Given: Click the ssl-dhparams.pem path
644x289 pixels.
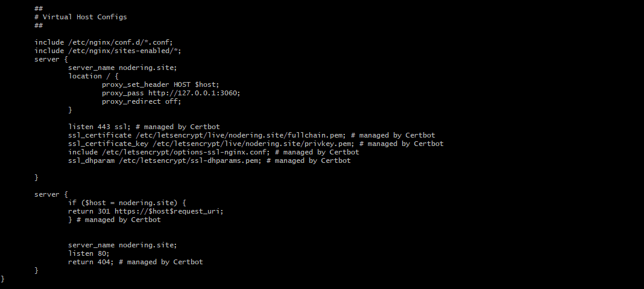Looking at the screenshot, I should point(190,160).
